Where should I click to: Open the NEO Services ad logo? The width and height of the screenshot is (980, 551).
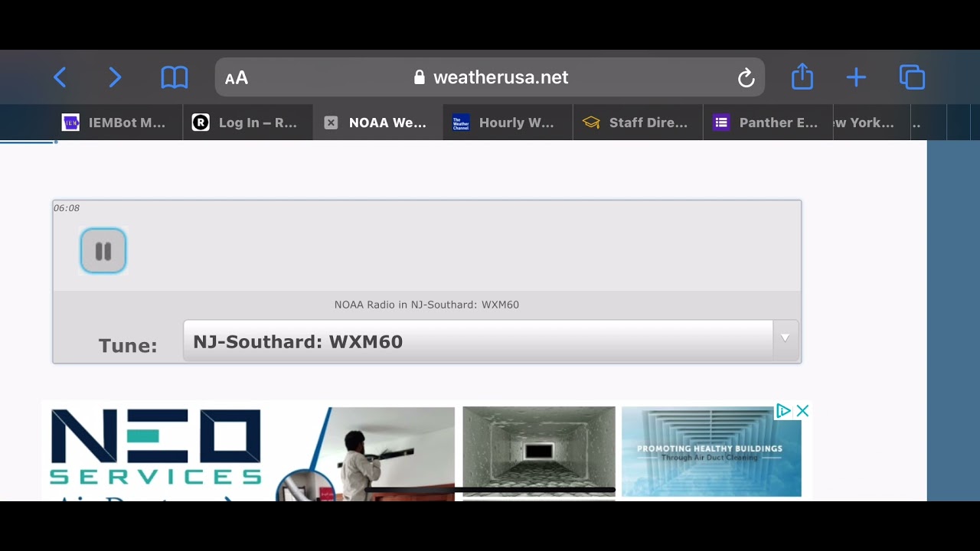(155, 448)
